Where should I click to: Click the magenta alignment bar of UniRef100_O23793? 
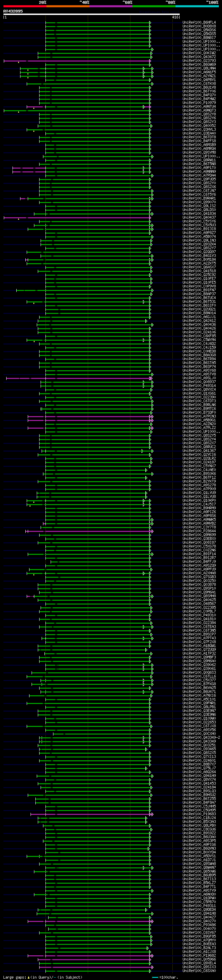77,61
